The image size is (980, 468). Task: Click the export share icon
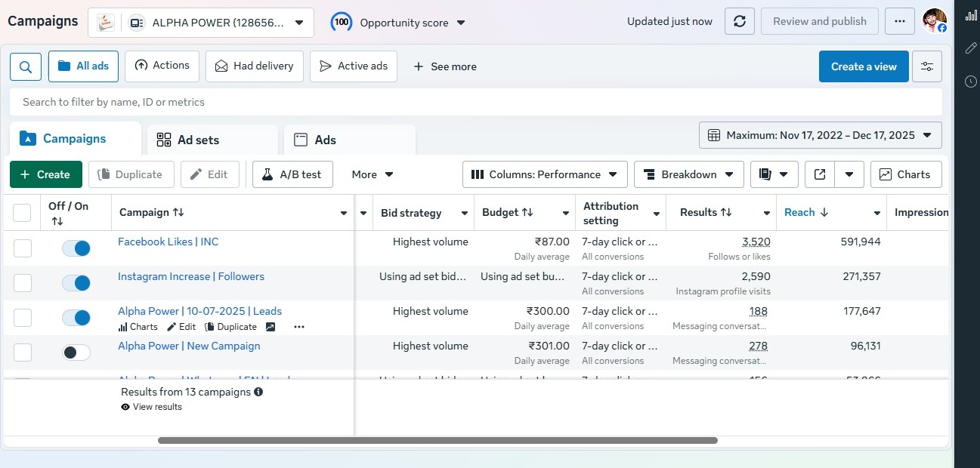tap(820, 174)
